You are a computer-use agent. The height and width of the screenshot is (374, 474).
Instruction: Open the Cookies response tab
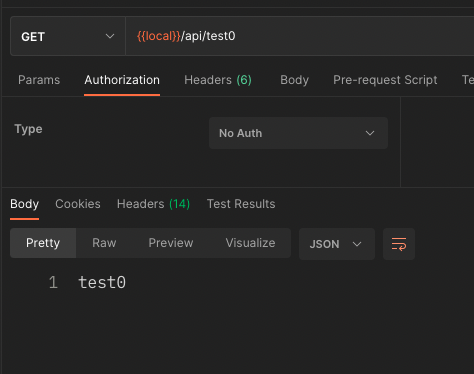point(78,204)
